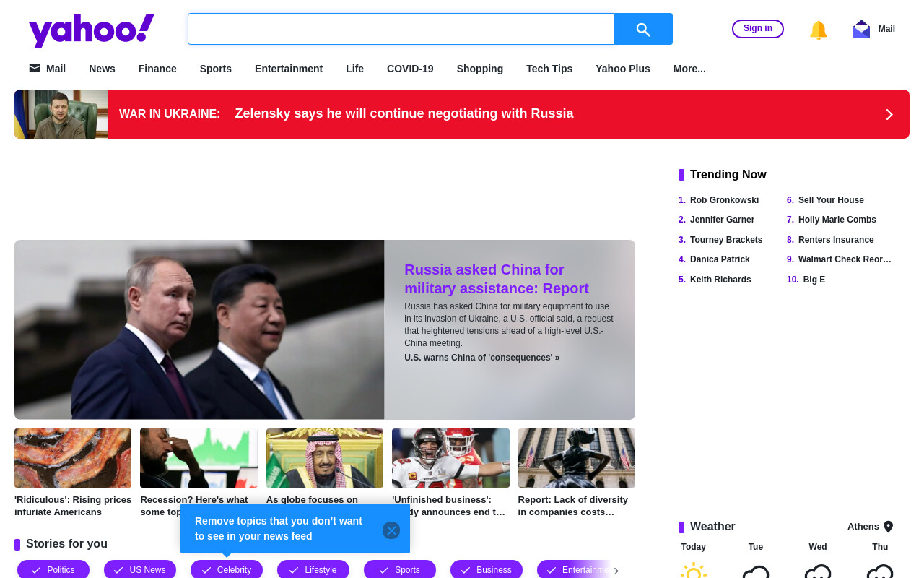Click the Mail text link in nav bar
The image size is (924, 578).
56,69
